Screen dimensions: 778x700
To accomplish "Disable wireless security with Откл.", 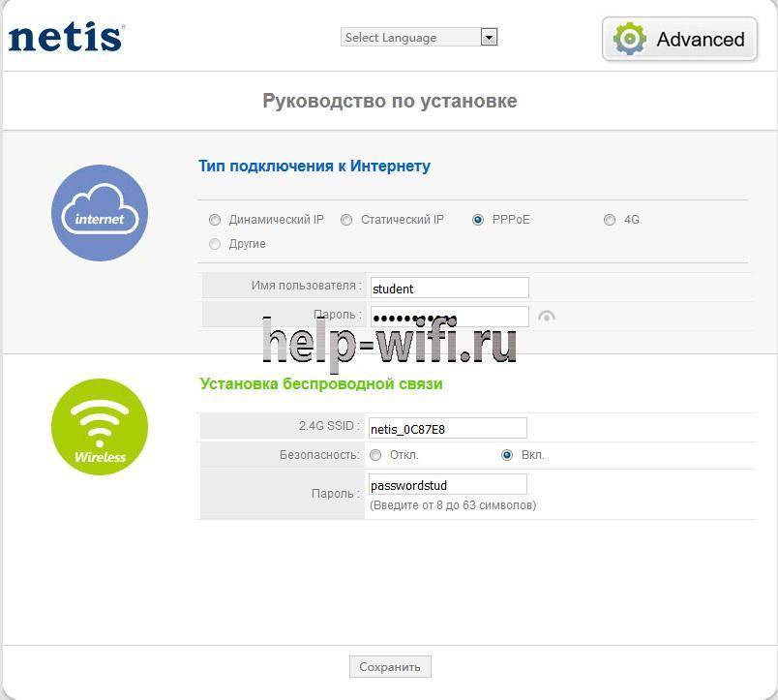I will coord(375,455).
